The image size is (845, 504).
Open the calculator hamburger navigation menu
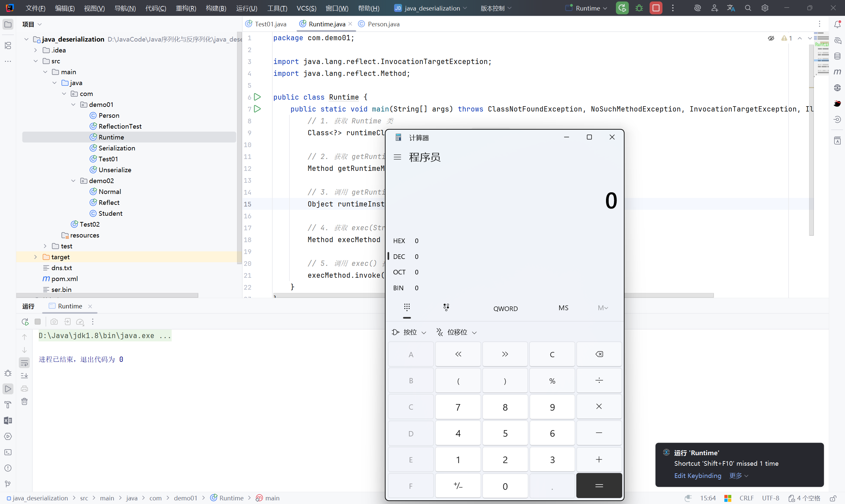[397, 157]
